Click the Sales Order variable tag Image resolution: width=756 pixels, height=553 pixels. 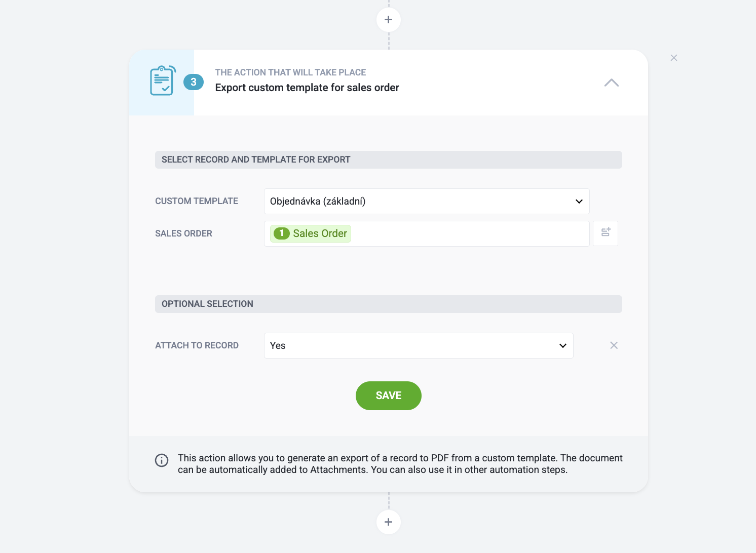[x=311, y=233]
